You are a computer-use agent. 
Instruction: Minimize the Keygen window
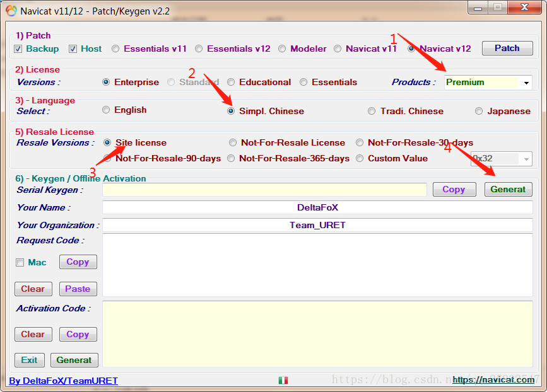coord(478,8)
